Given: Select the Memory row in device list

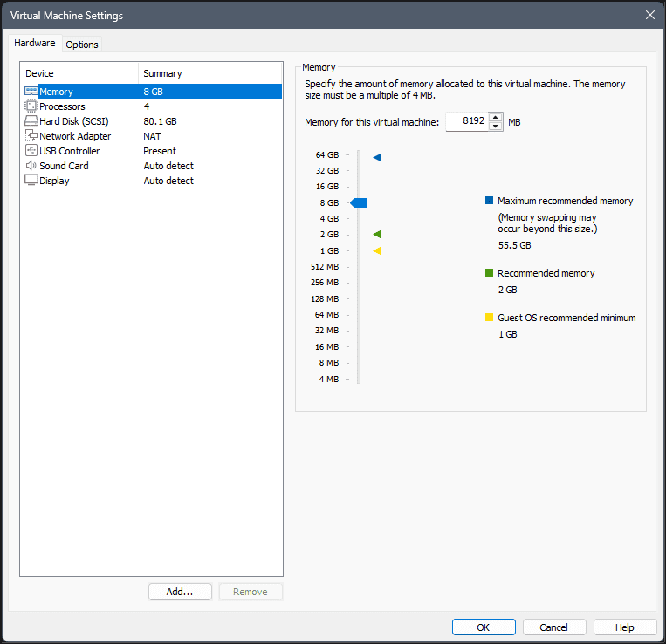Looking at the screenshot, I should coord(153,92).
